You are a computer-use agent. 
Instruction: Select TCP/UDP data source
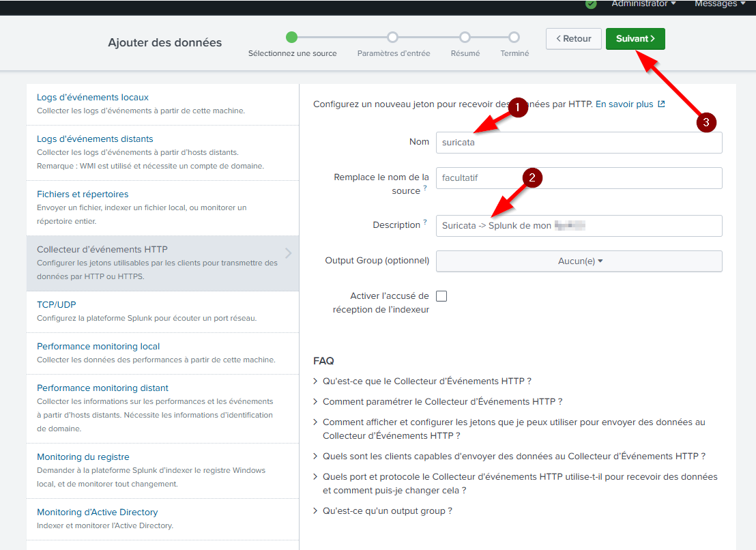(57, 304)
